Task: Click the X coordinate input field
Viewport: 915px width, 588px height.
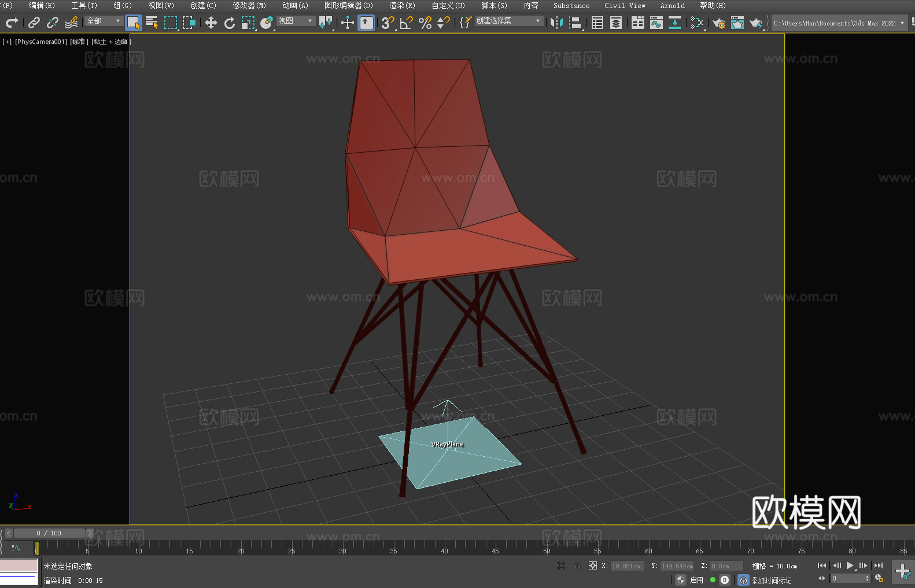Action: (627, 566)
